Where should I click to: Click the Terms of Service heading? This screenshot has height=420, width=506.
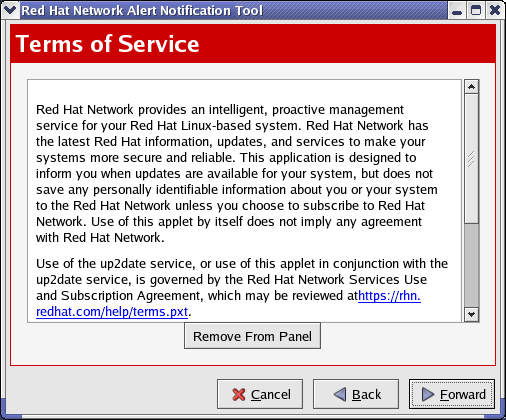click(107, 44)
